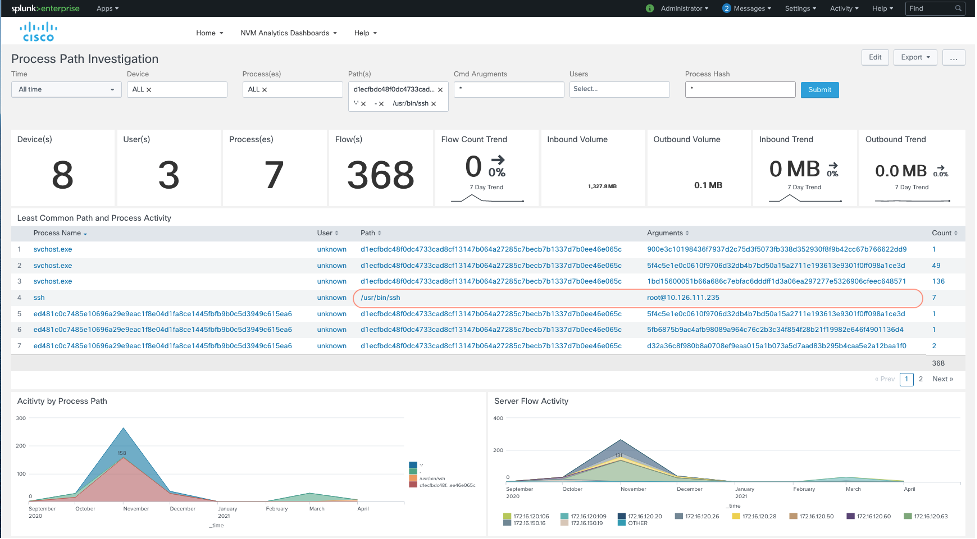Remove the ALL tag in Process(es) filter
This screenshot has height=539, width=977.
point(265,90)
